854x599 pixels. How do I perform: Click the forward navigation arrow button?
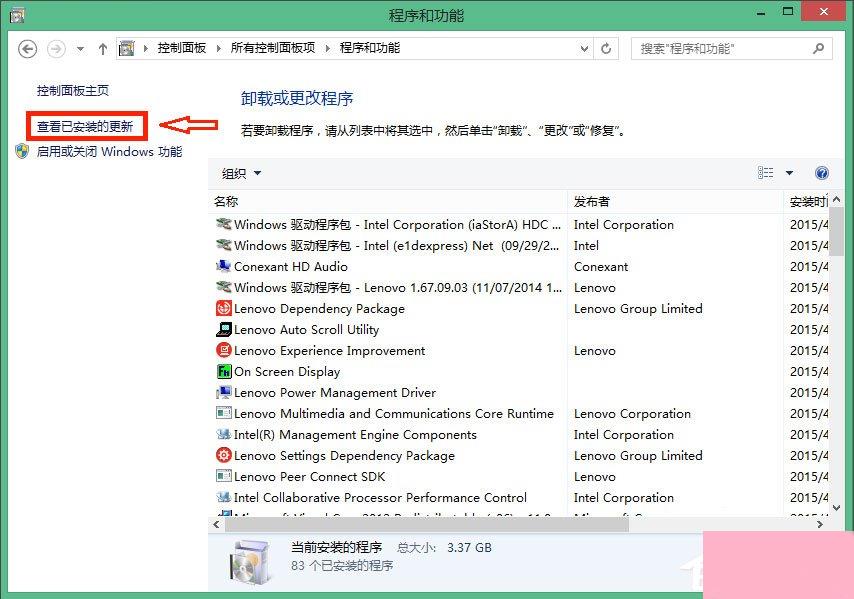[x=56, y=49]
